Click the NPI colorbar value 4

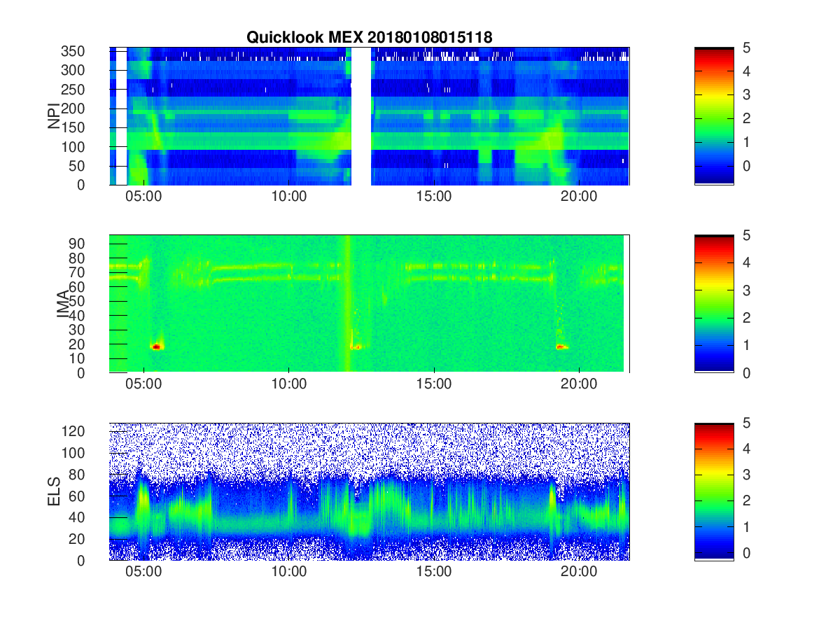click(x=745, y=71)
